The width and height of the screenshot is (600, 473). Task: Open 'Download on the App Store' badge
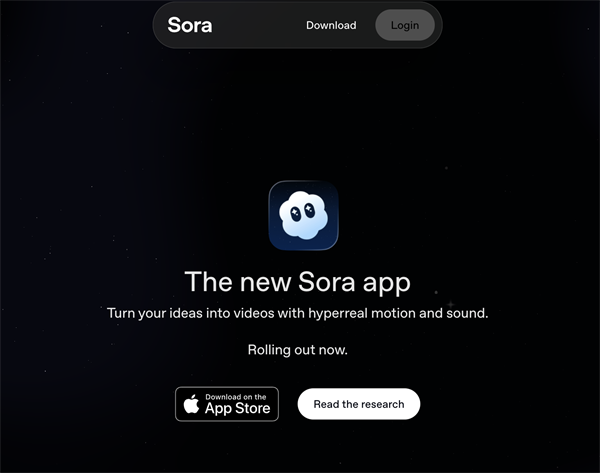tap(227, 404)
